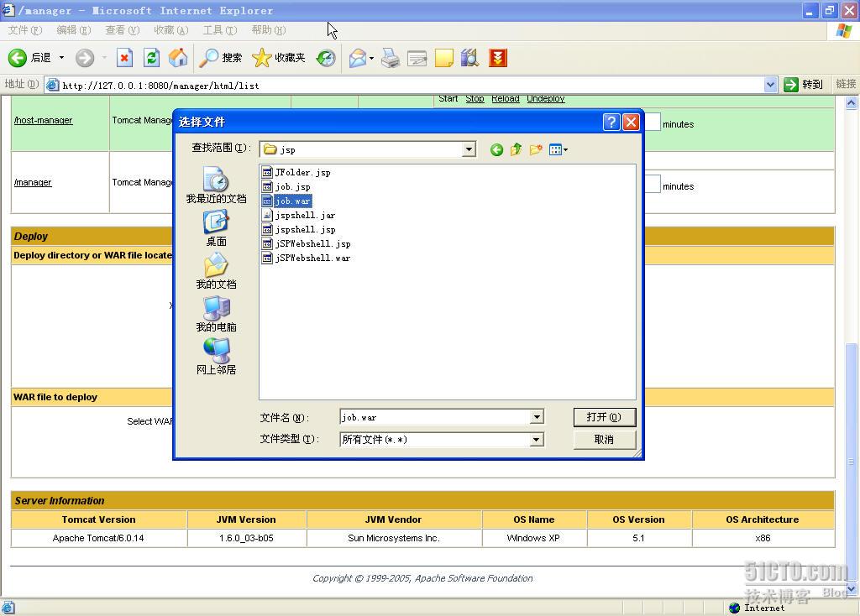This screenshot has height=616, width=860.
Task: Select file job.jsp
Action: (x=286, y=186)
